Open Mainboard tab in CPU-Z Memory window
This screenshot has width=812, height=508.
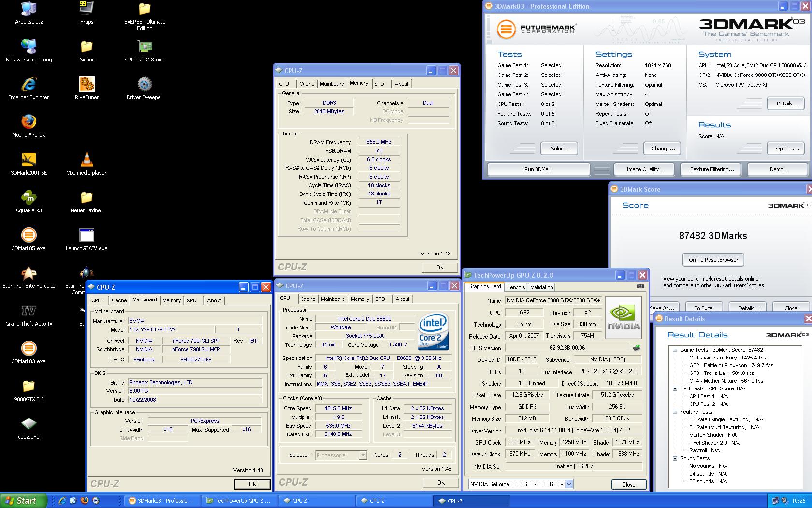coord(333,84)
